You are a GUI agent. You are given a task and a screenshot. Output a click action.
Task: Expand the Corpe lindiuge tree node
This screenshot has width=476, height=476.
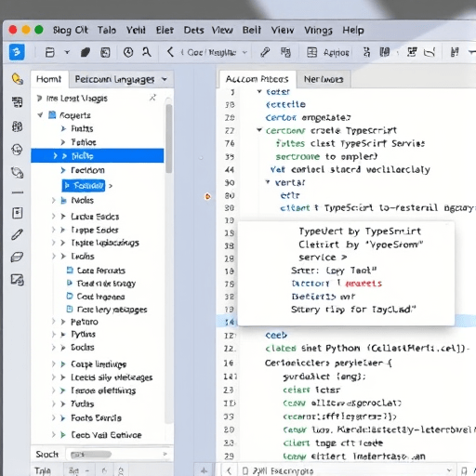click(63, 364)
